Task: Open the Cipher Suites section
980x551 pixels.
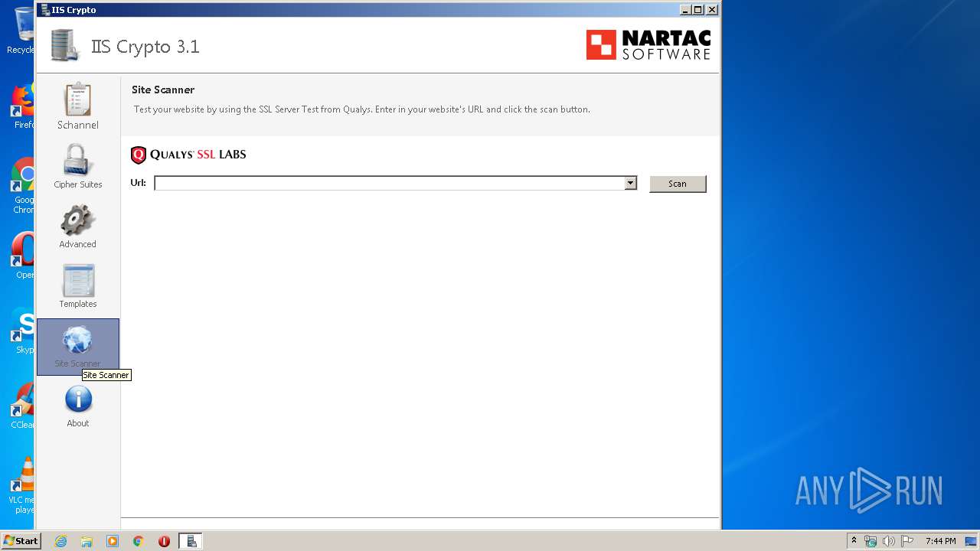Action: (77, 166)
